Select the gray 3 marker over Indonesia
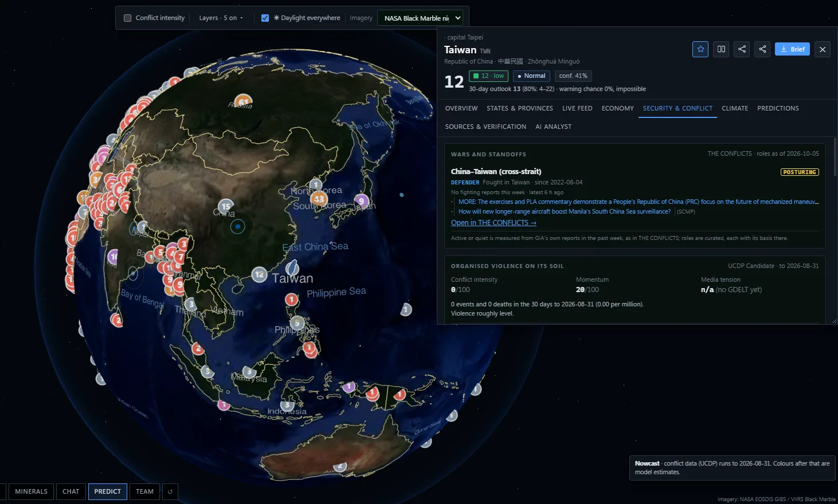The width and height of the screenshot is (838, 504). pyautogui.click(x=288, y=405)
